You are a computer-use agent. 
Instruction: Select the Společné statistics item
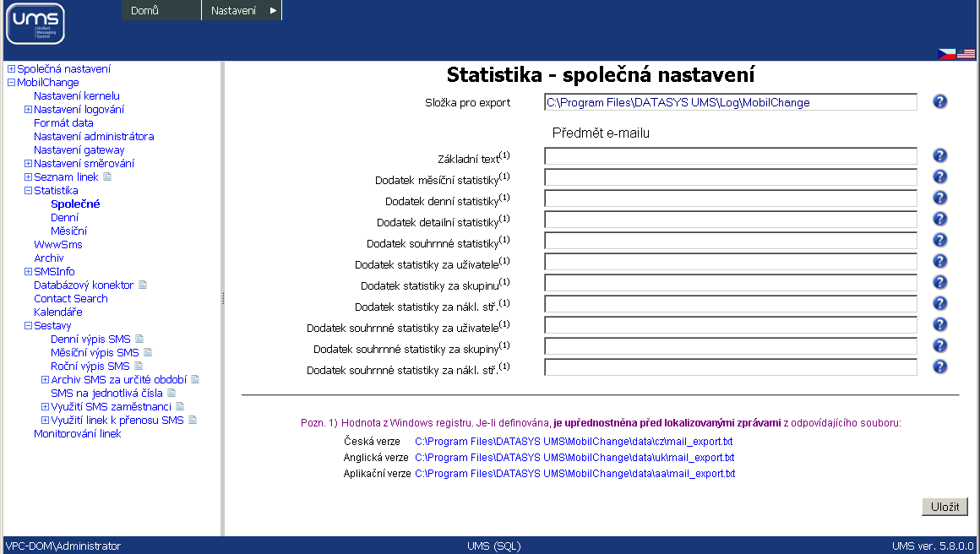click(x=75, y=204)
